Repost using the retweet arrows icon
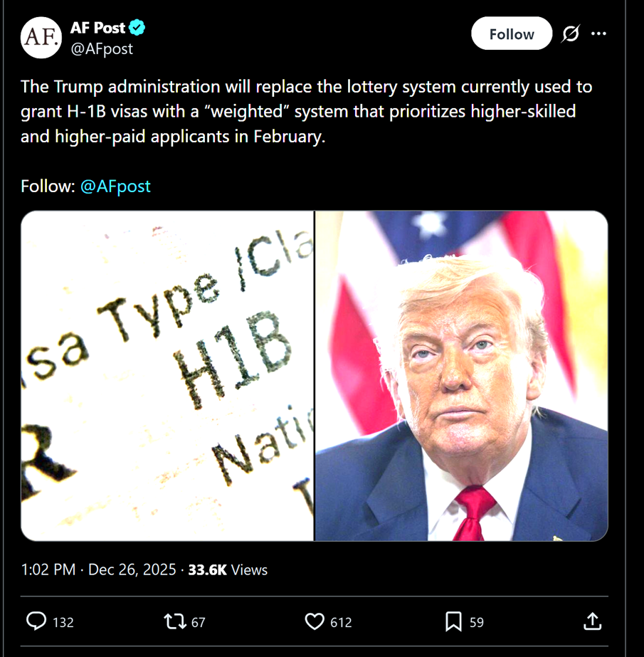644x657 pixels. [x=175, y=621]
